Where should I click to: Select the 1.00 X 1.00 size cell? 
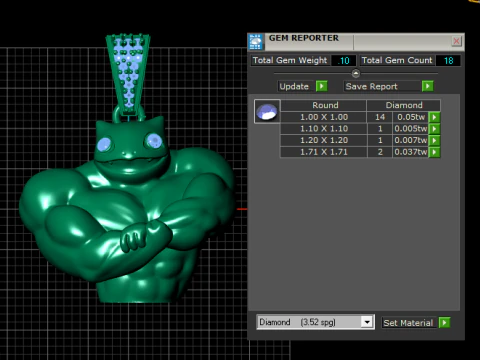324,117
